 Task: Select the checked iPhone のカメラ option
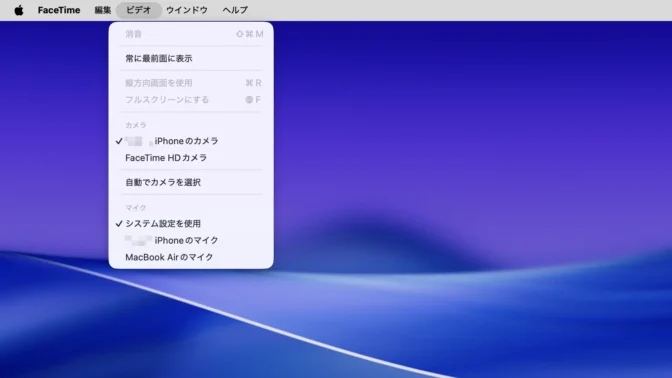pos(191,141)
